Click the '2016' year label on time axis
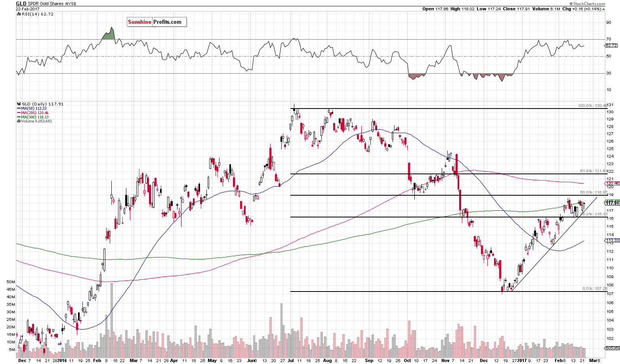620x364 pixels. [61, 361]
